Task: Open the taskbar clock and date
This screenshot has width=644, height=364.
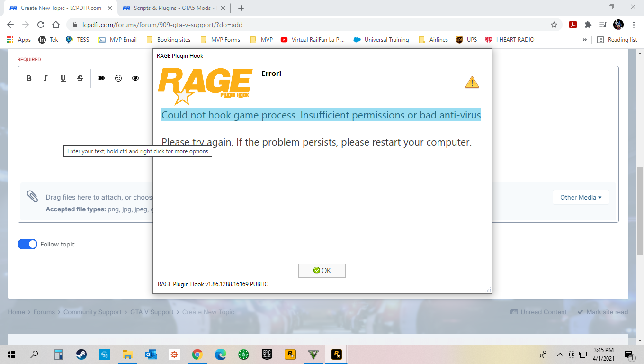Action: point(603,354)
